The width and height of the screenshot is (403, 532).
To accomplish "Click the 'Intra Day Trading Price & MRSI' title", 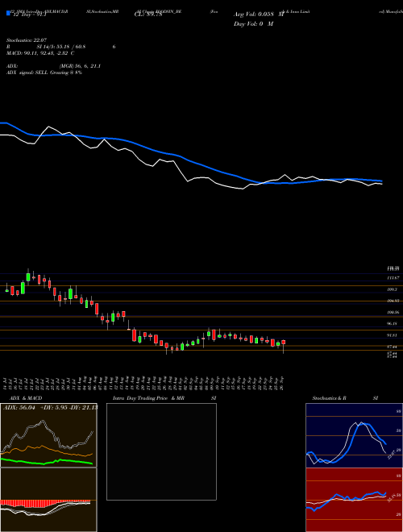I will point(164,398).
